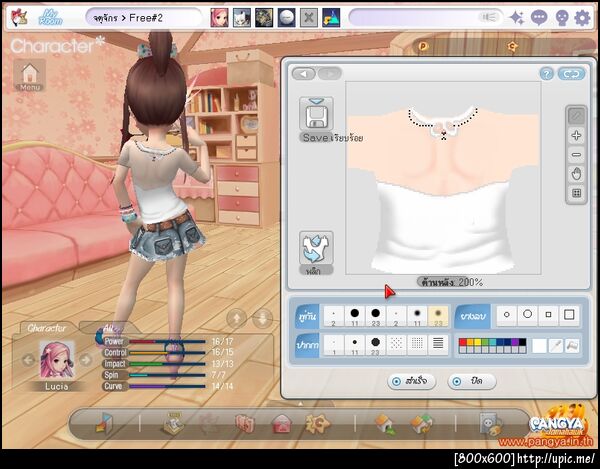Click the zoom out minus tool
The width and height of the screenshot is (600, 469).
click(x=576, y=155)
